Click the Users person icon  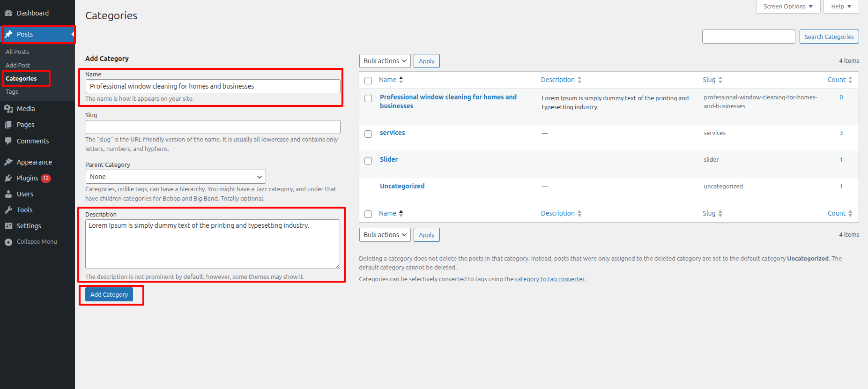pyautogui.click(x=8, y=194)
